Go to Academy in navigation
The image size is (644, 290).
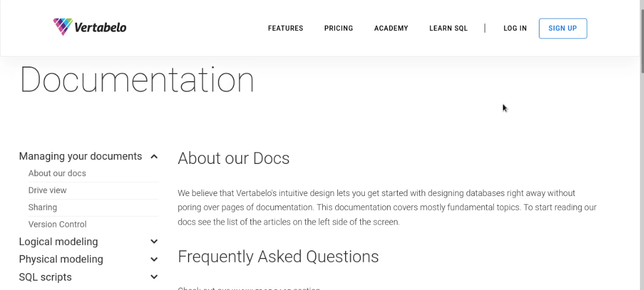(x=391, y=29)
